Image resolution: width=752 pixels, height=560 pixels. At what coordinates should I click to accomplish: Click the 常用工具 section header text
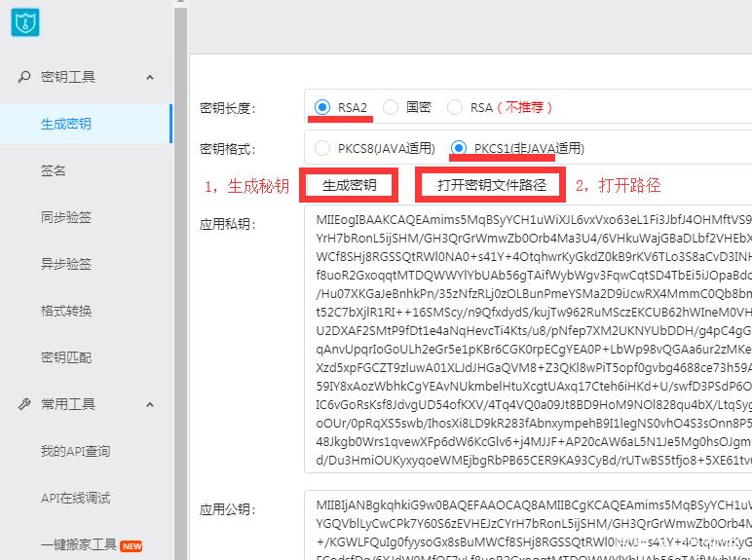point(68,404)
